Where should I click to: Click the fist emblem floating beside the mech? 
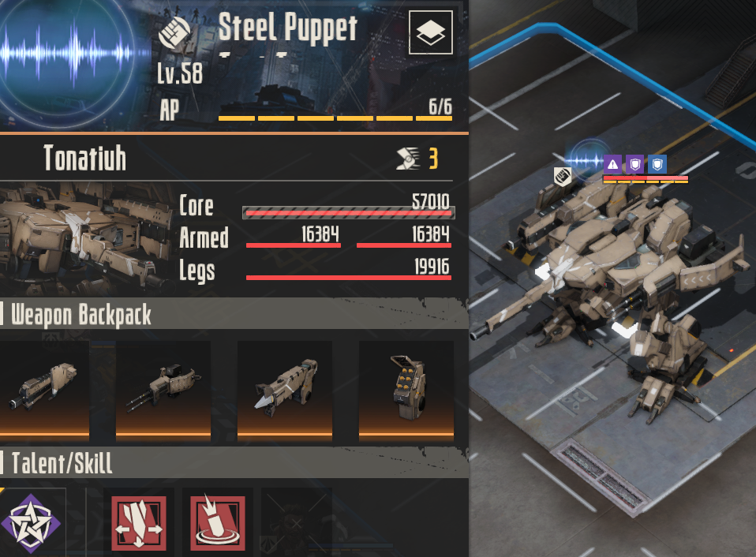[562, 177]
